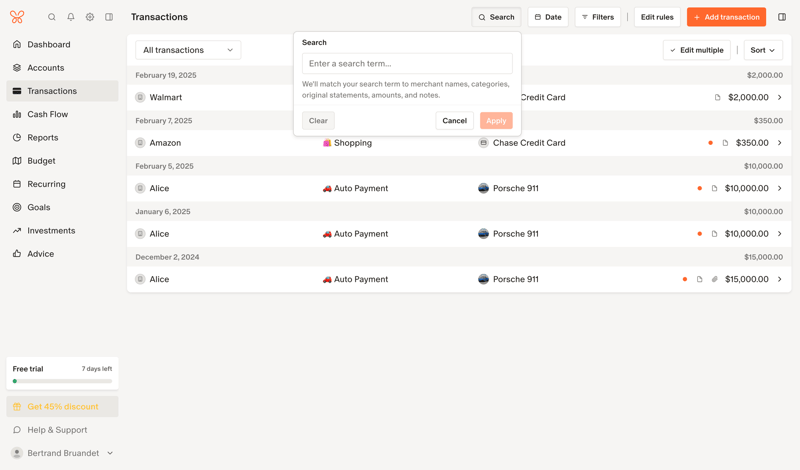This screenshot has width=800, height=470.
Task: Click Alice merchant icon on January 6 row
Action: (140, 233)
